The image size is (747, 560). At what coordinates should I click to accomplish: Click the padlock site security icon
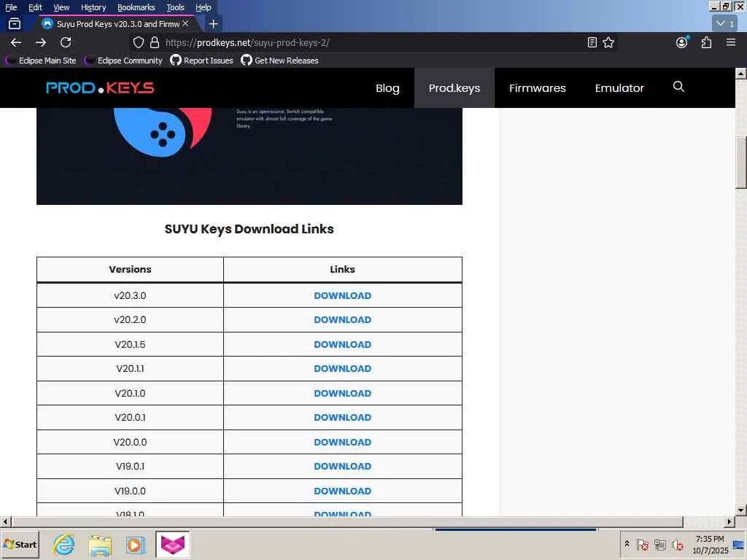[x=155, y=42]
